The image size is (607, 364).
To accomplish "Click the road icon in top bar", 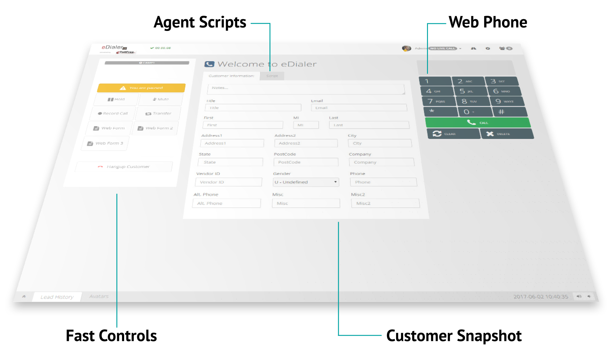I will [x=473, y=49].
